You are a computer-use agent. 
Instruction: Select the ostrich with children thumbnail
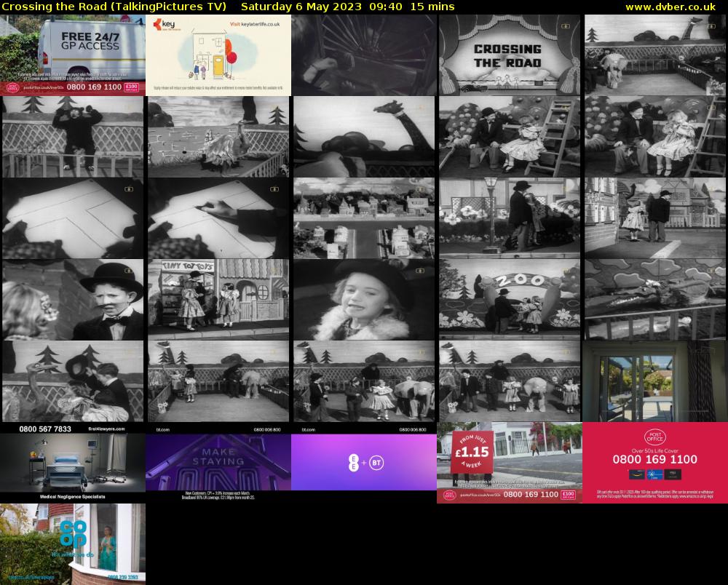73,381
